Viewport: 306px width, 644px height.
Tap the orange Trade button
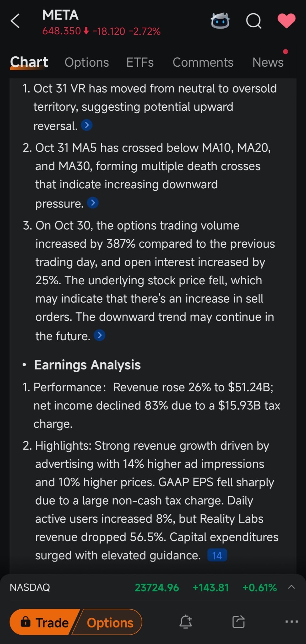click(x=44, y=622)
